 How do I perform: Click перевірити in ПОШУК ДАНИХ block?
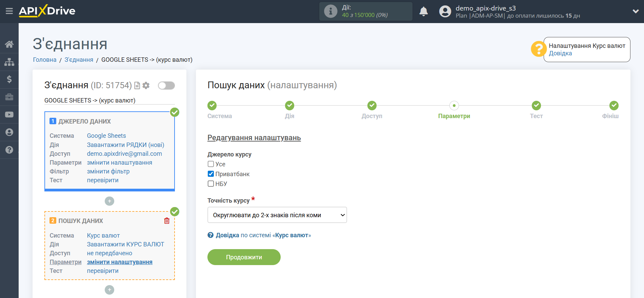point(103,271)
